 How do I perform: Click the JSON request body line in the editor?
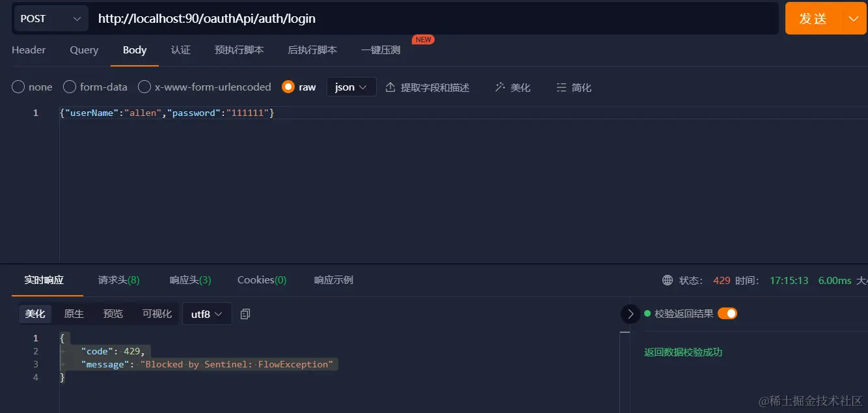click(x=167, y=113)
